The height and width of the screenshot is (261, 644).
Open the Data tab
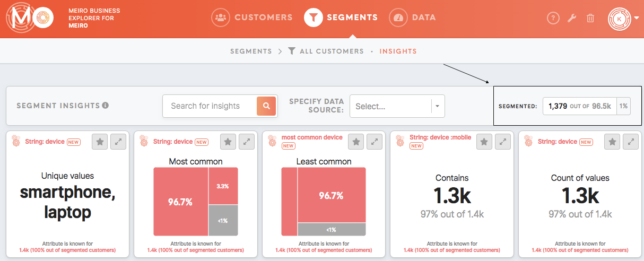[x=412, y=18]
